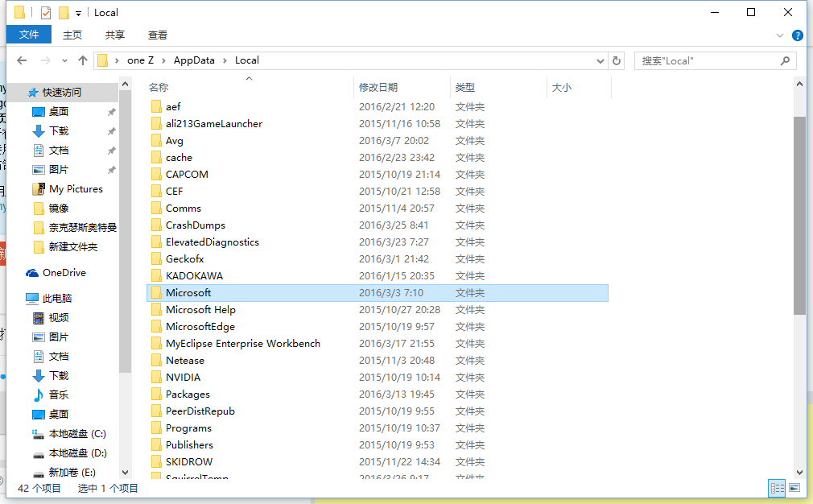Open My Pictures in navigation pane
The image size is (813, 504).
pos(76,188)
